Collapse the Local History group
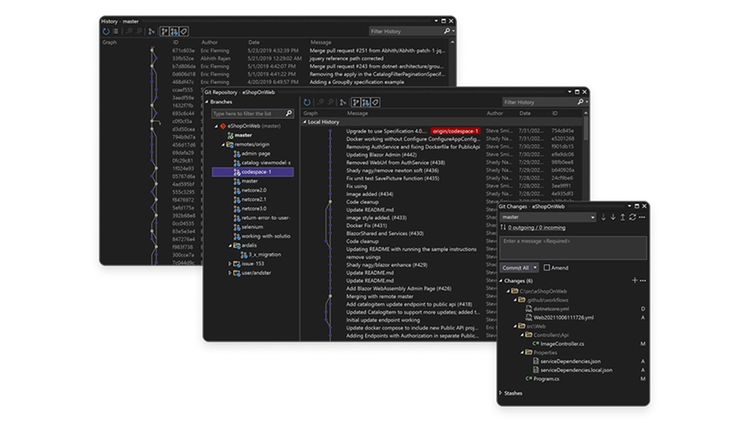Screen dimensions: 750x423 (x=305, y=122)
